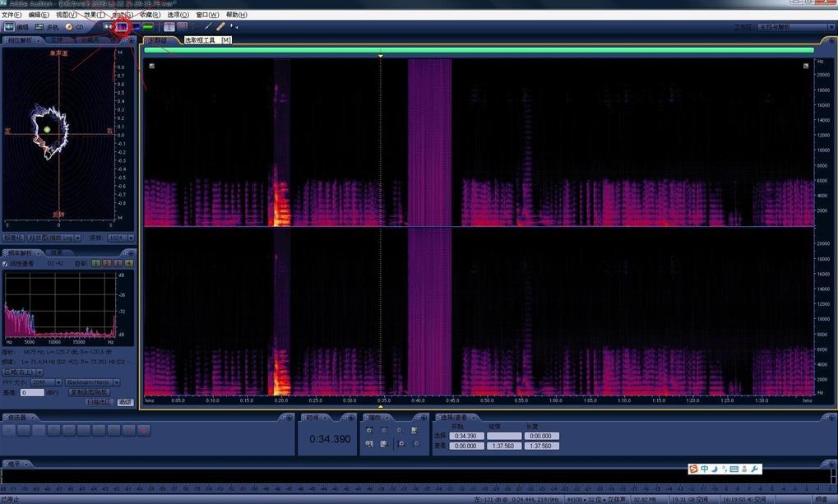
Task: Open the 工作区 workspace dropdown
Action: 796,27
